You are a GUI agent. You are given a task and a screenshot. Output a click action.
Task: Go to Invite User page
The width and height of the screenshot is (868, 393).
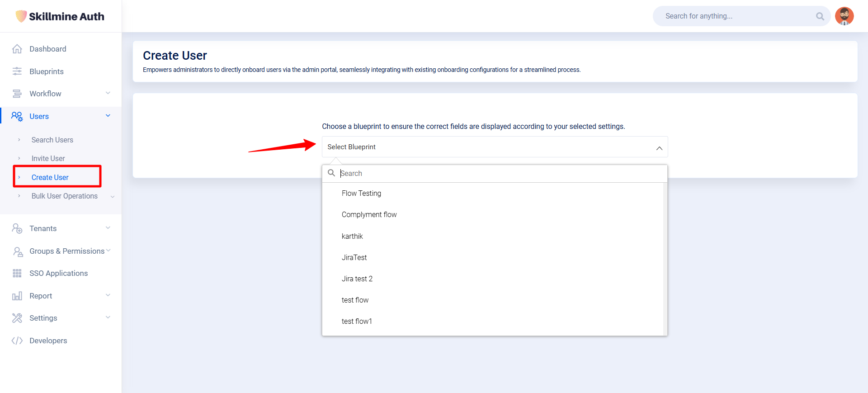[x=48, y=158]
